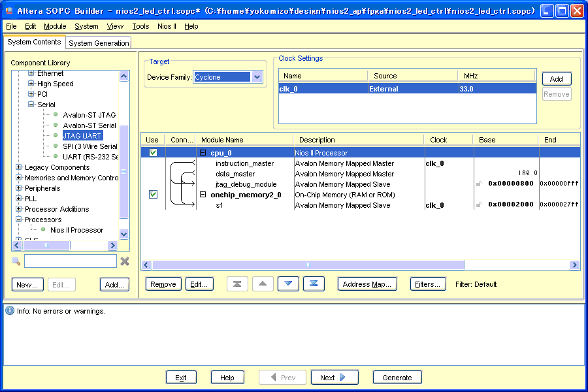This screenshot has height=392, width=588.
Task: Open the Device Family dropdown
Action: point(257,77)
